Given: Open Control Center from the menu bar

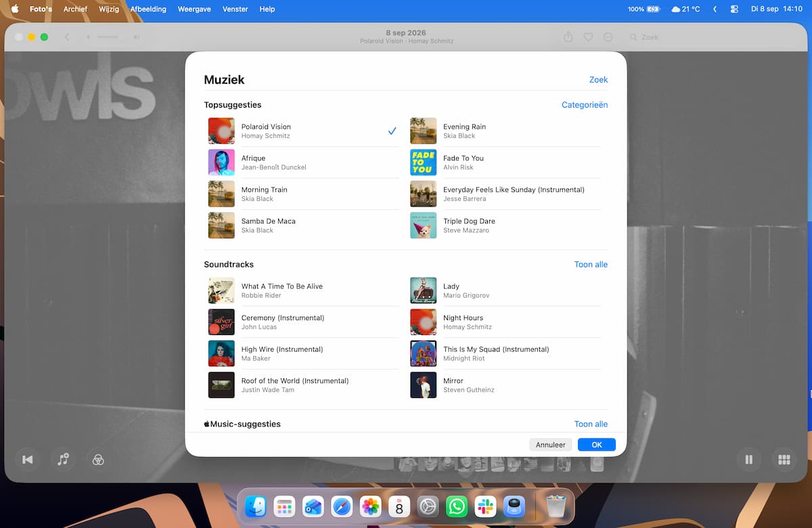Looking at the screenshot, I should [x=735, y=9].
